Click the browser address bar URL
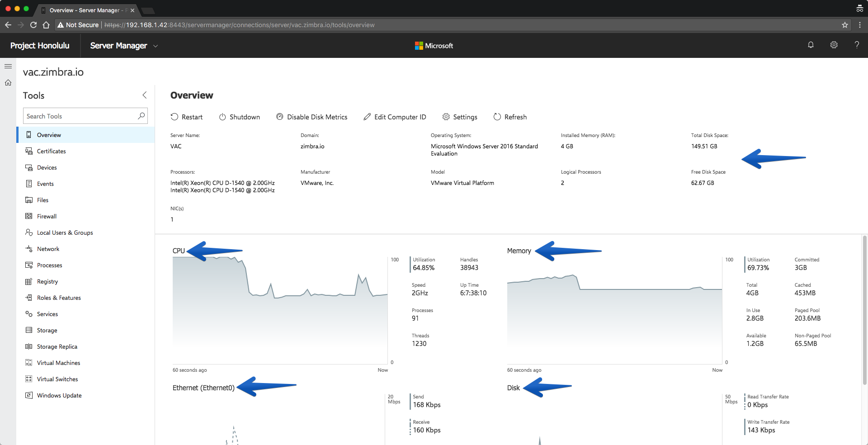Image resolution: width=868 pixels, height=445 pixels. (x=239, y=25)
